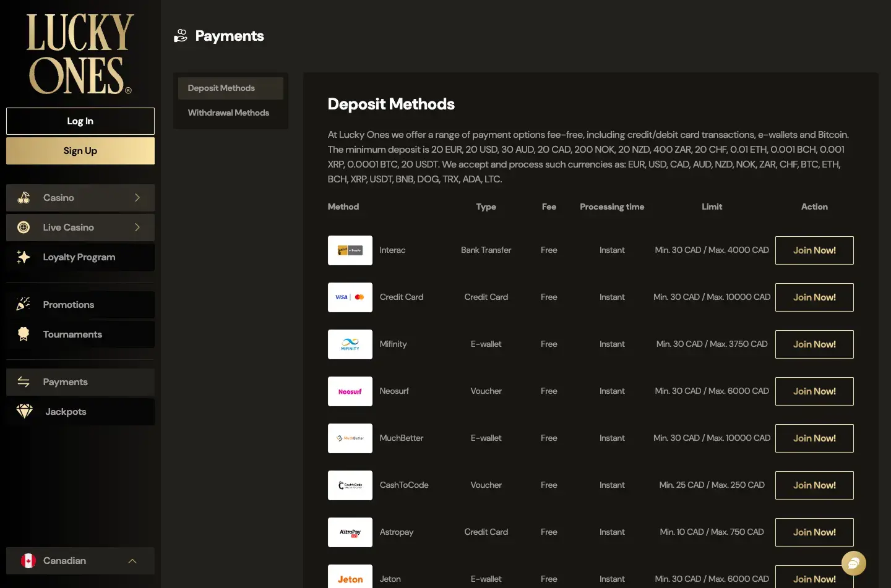The width and height of the screenshot is (891, 588).
Task: Expand the Live Casino submenu chevron
Action: (137, 228)
